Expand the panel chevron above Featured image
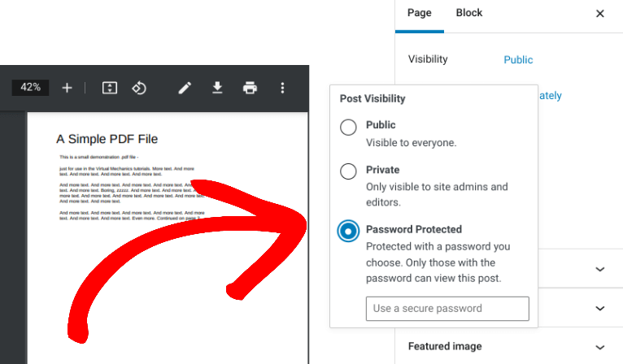The width and height of the screenshot is (623, 364). 600,308
